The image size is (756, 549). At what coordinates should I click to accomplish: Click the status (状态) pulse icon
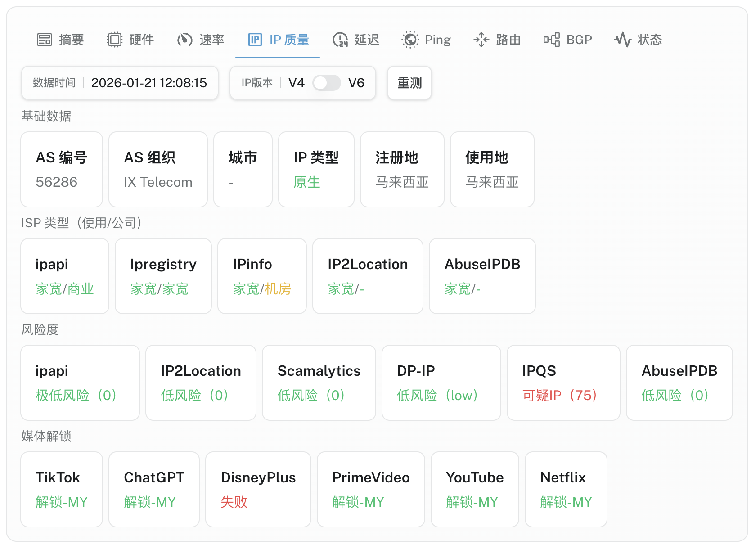pos(623,40)
